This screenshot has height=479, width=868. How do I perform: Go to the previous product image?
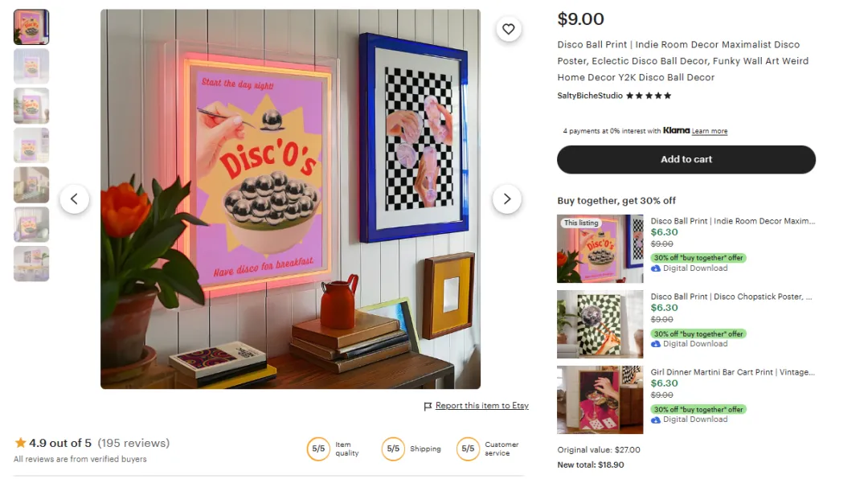pos(74,199)
